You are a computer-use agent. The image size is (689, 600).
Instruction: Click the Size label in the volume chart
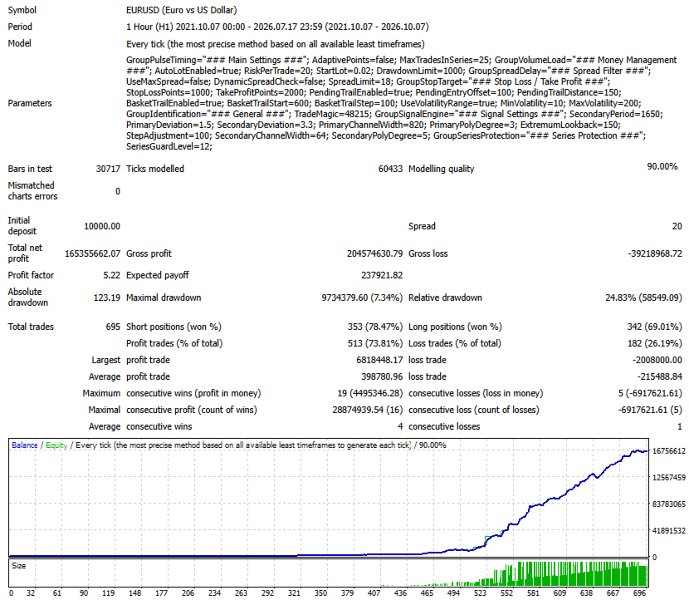pos(18,566)
